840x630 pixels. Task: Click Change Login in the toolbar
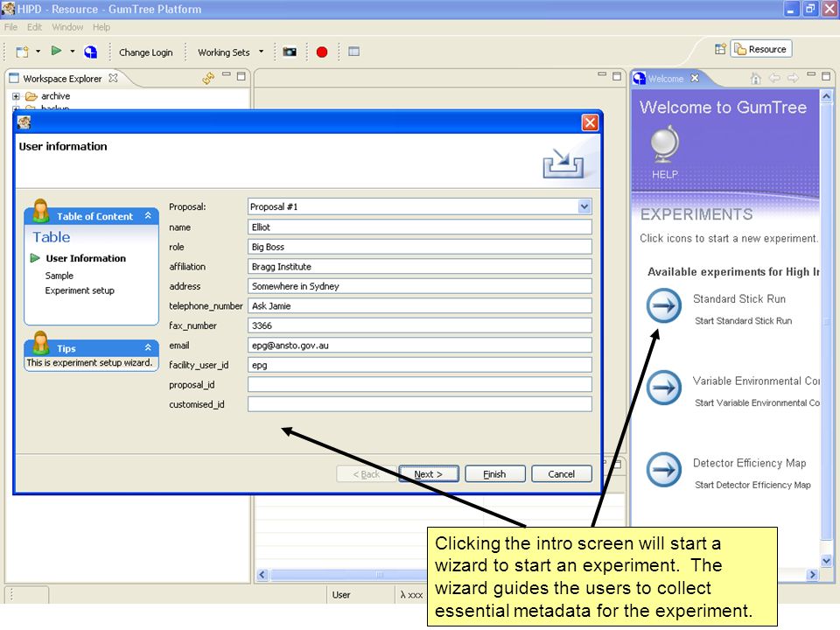click(x=146, y=52)
